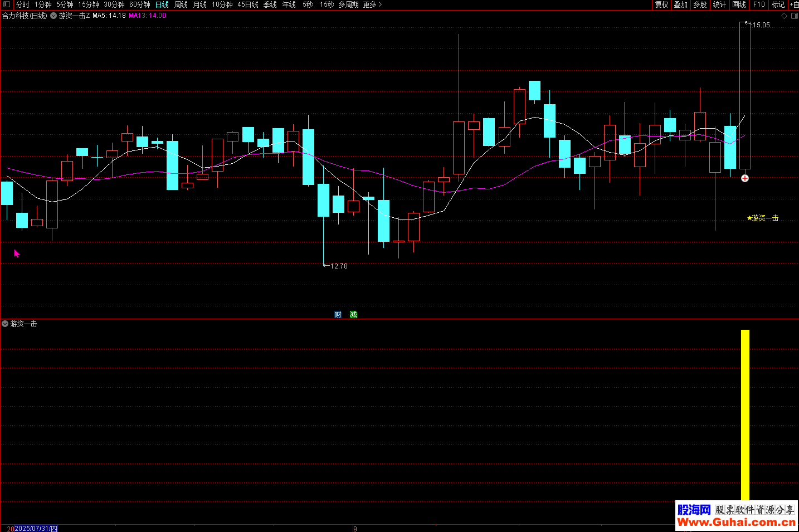Toggle the side panel icon at top-right
The image size is (799, 532).
[x=794, y=16]
